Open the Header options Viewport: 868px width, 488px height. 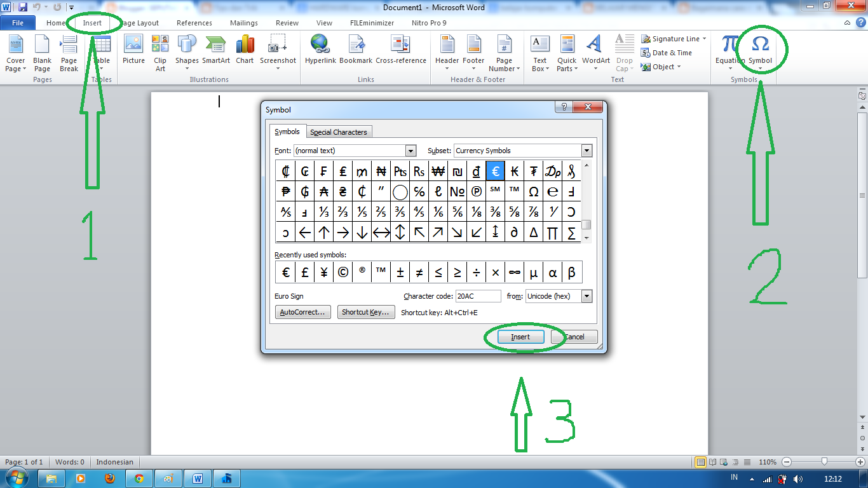[447, 53]
